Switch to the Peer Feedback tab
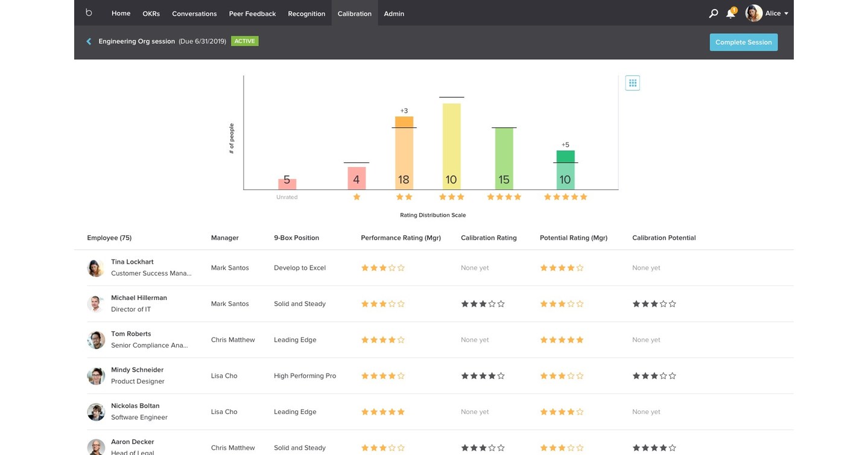Viewport: 868px width, 455px height. (x=252, y=13)
